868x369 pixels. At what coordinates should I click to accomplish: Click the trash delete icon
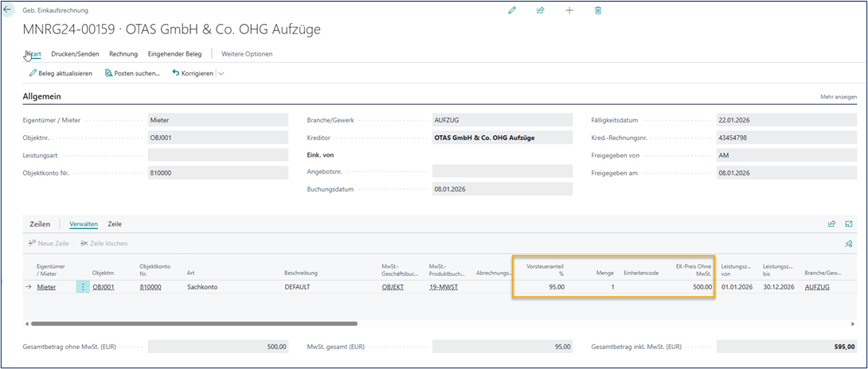pos(598,10)
